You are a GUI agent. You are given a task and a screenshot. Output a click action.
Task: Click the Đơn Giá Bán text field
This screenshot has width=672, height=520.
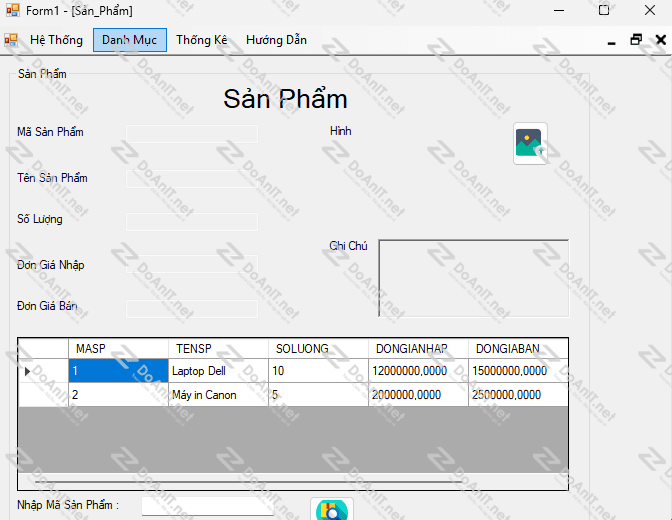(x=192, y=309)
